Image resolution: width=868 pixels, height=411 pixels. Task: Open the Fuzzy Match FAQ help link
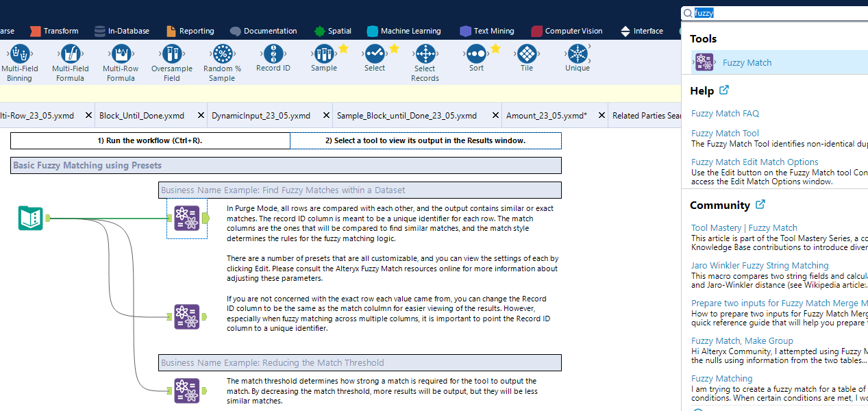point(725,113)
